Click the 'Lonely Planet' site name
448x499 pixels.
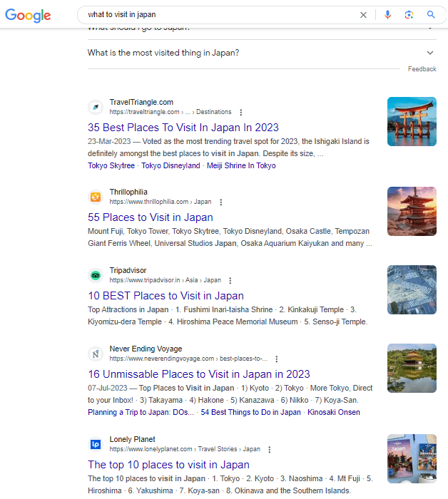[132, 440]
